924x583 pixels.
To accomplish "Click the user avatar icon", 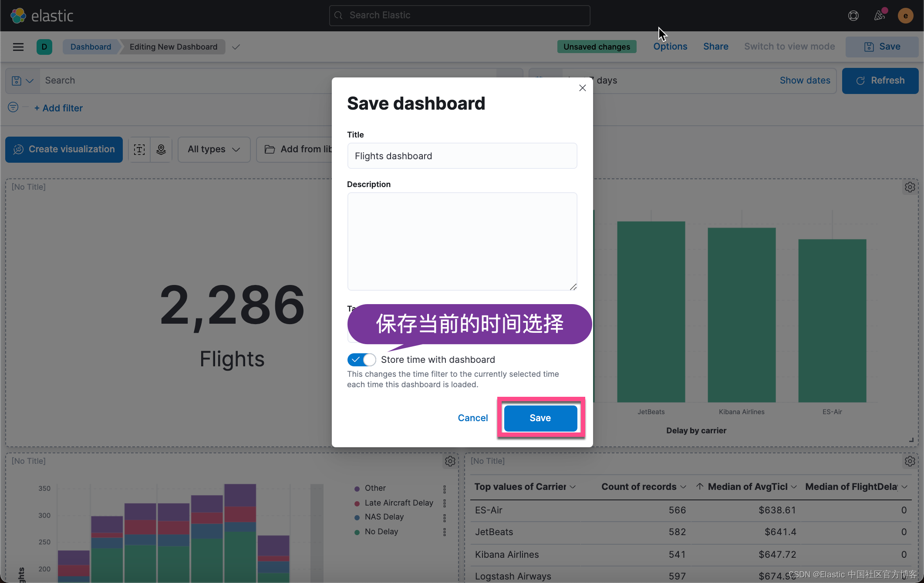I will (x=905, y=16).
